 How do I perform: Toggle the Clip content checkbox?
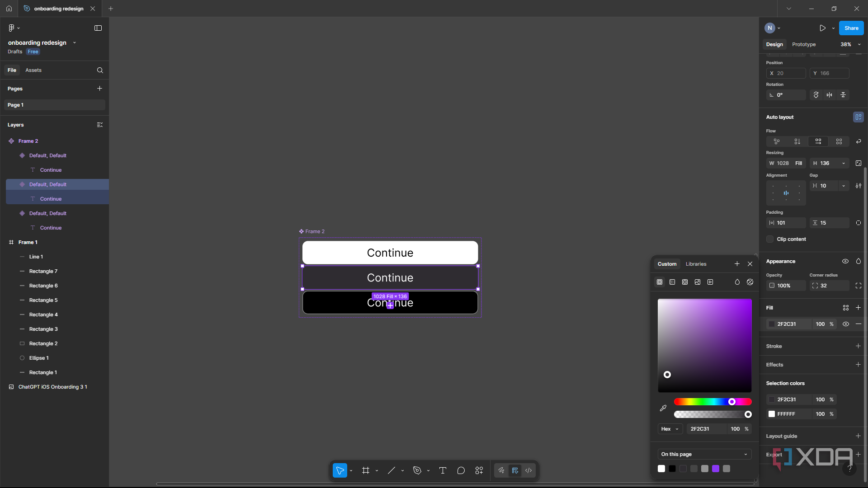[x=770, y=239]
